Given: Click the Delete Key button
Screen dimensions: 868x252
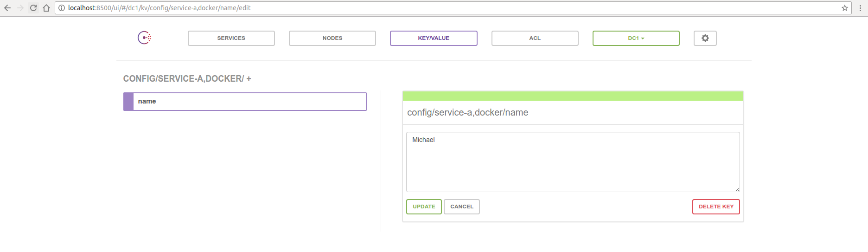Looking at the screenshot, I should point(715,207).
